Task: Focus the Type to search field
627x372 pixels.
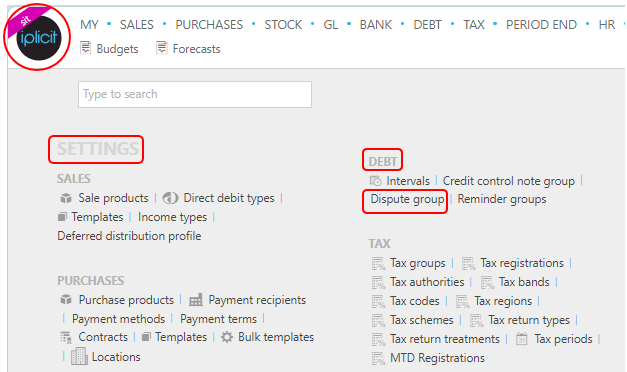Action: 195,94
